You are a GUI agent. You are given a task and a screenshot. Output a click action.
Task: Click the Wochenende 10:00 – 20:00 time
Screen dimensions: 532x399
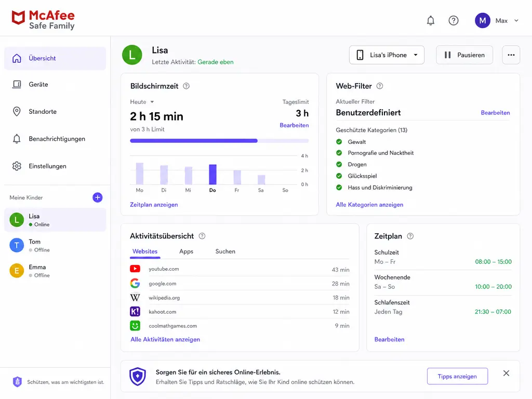494,287
